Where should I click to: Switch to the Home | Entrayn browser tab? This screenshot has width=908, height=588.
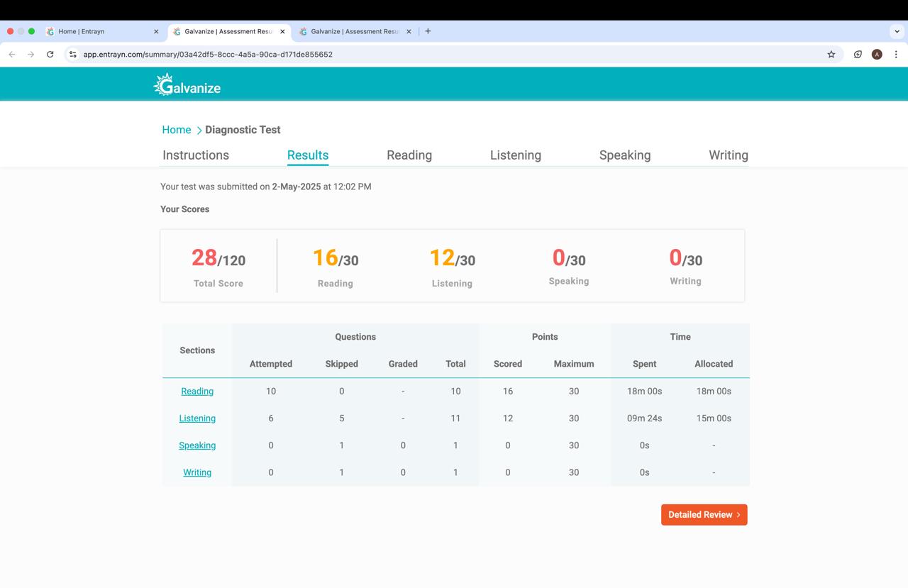(102, 31)
